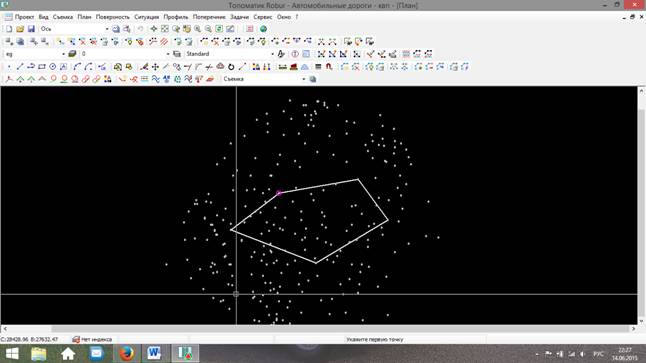Click the Open folder icon

coord(20,29)
